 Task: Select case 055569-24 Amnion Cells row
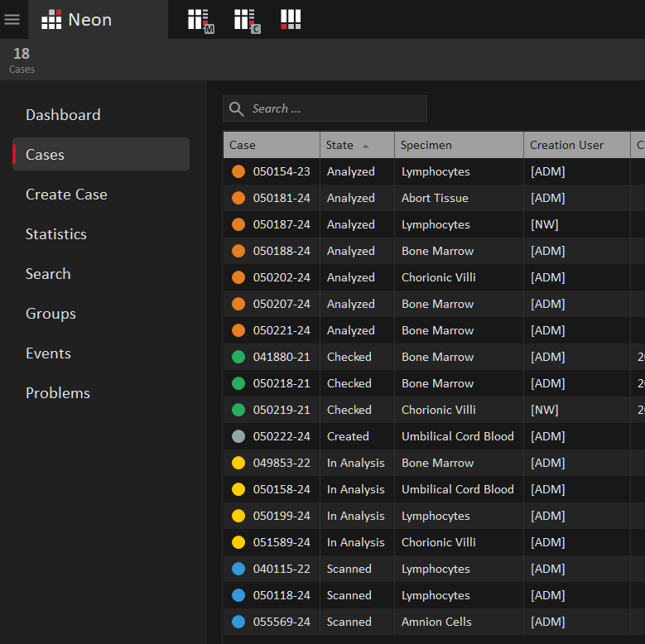pos(436,622)
